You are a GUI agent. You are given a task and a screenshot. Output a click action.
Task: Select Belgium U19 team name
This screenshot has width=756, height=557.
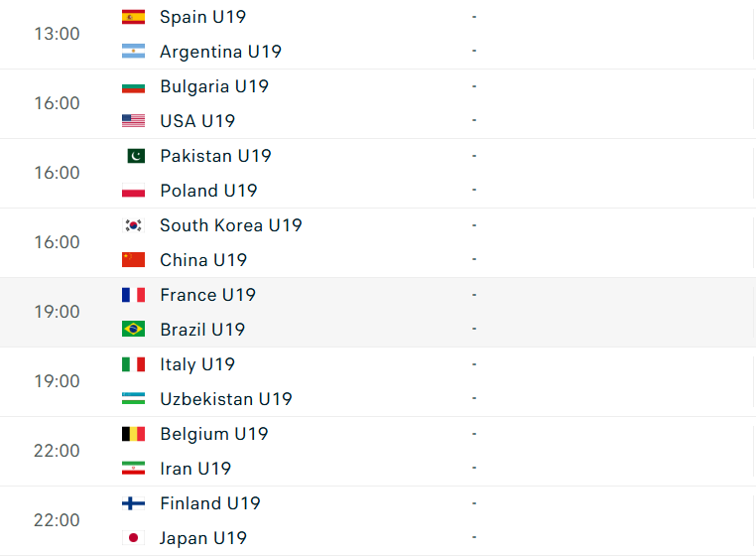coord(214,434)
